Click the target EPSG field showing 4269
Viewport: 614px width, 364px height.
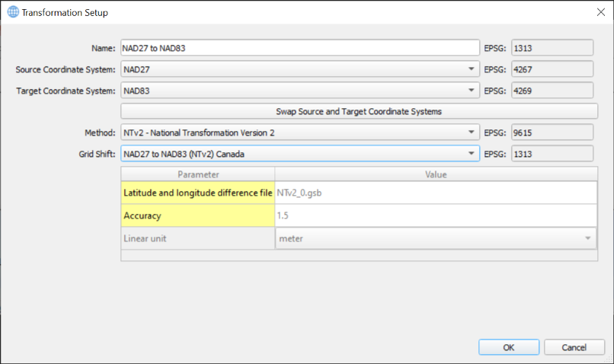click(552, 91)
